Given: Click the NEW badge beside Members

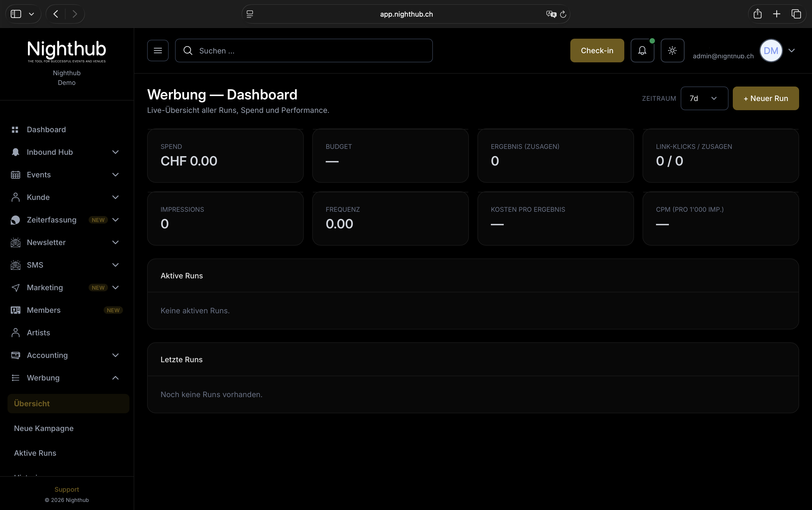Looking at the screenshot, I should click(x=113, y=310).
